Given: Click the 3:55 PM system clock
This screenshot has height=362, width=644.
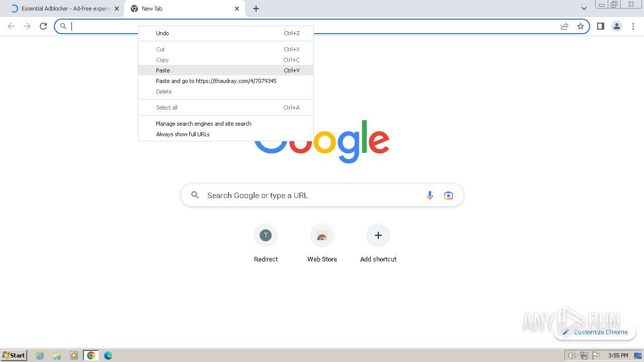Looking at the screenshot, I should pos(618,355).
